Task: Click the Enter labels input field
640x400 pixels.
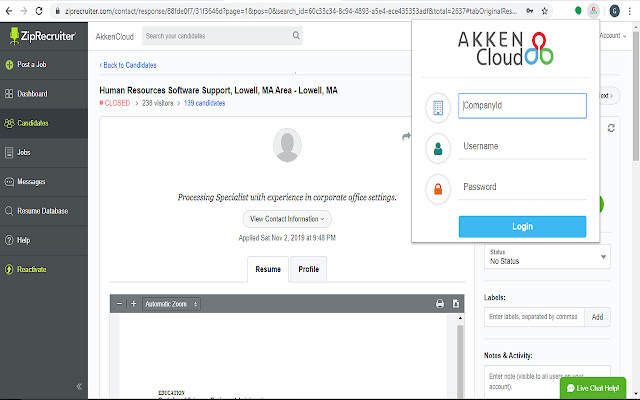Action: tap(534, 317)
